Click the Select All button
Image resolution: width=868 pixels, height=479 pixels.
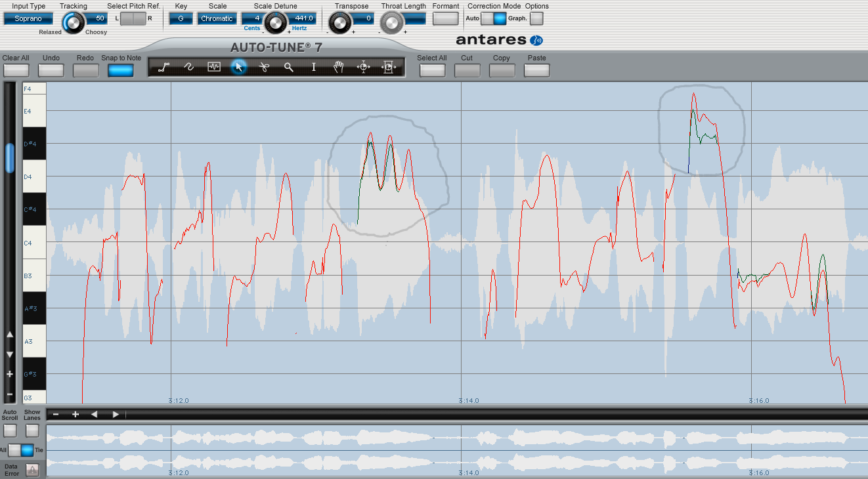point(432,70)
